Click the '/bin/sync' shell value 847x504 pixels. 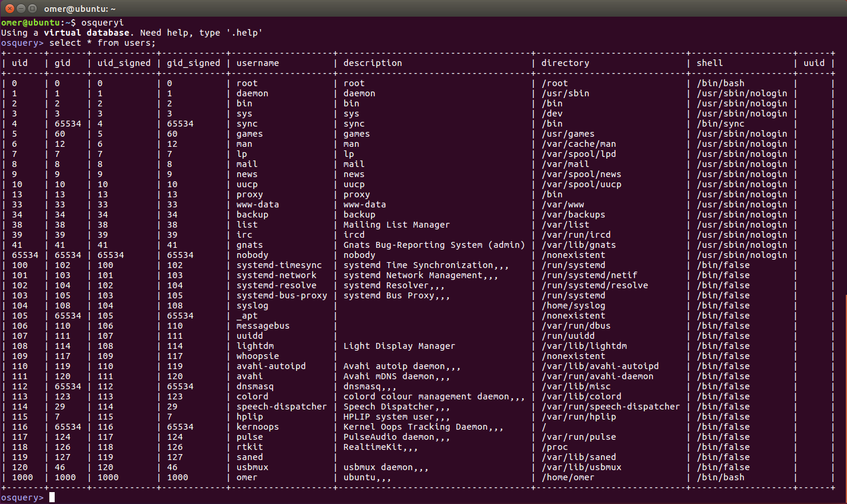pos(720,124)
